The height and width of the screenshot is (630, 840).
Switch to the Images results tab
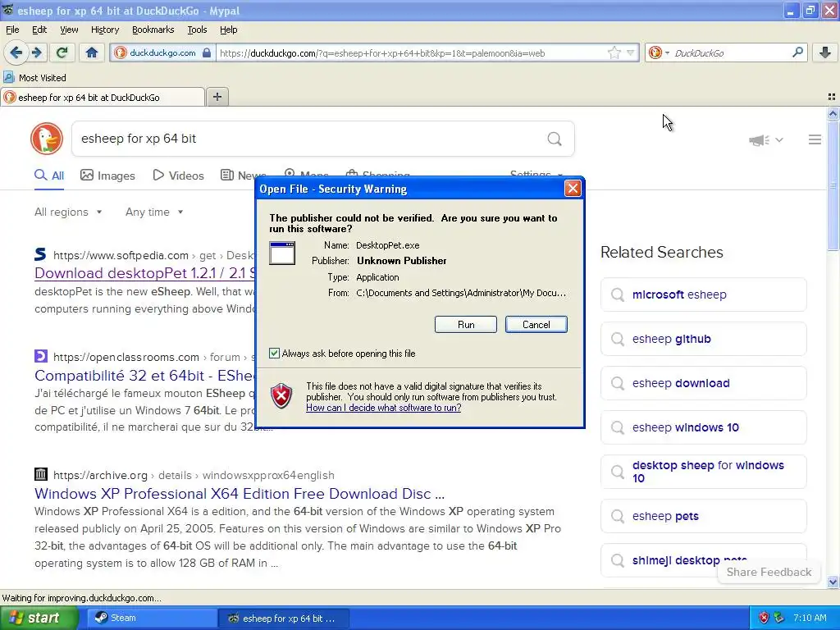[x=107, y=176]
